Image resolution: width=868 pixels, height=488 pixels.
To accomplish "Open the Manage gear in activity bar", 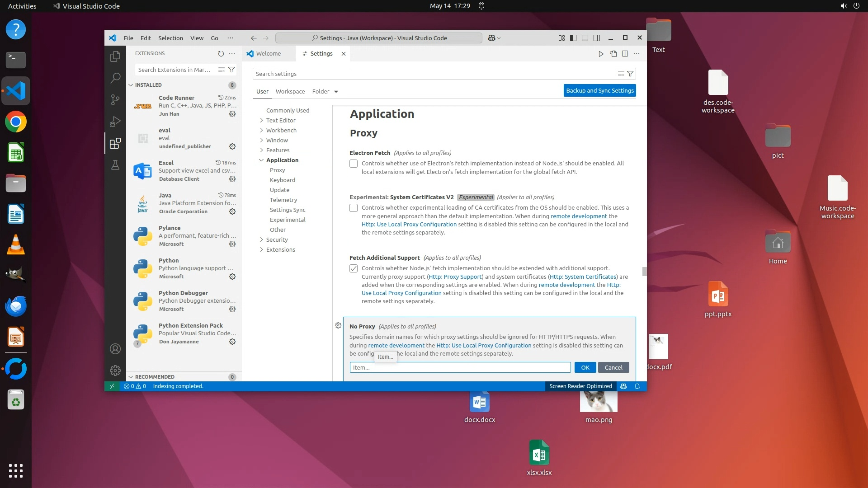I will coord(115,371).
